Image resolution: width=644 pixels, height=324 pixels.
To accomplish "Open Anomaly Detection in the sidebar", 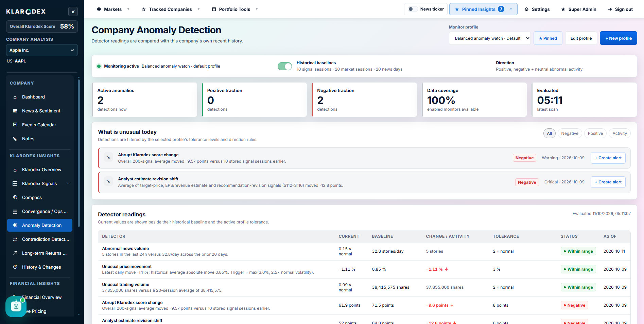I will coord(40,225).
